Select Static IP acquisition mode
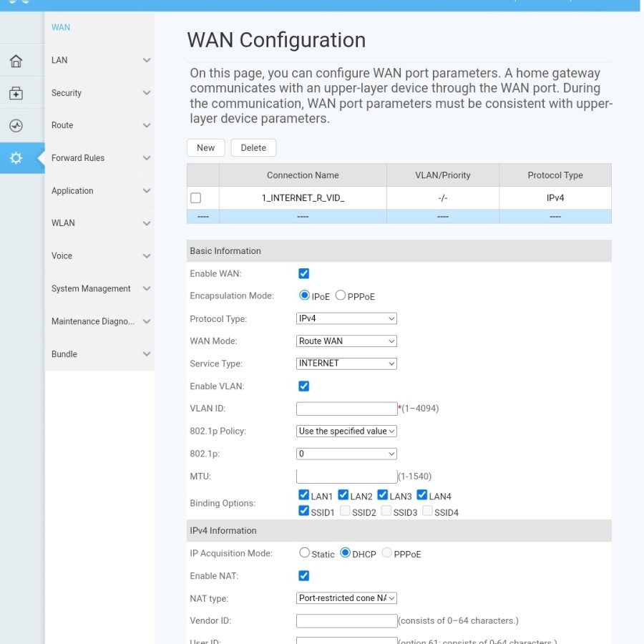644x644 pixels. click(304, 553)
